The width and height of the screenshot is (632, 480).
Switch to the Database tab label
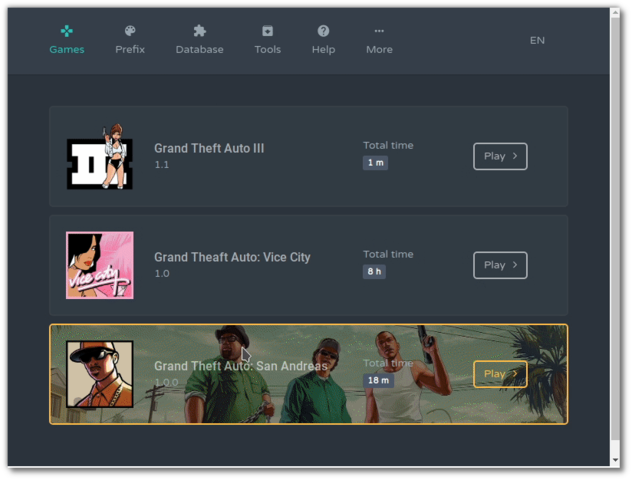coord(200,50)
